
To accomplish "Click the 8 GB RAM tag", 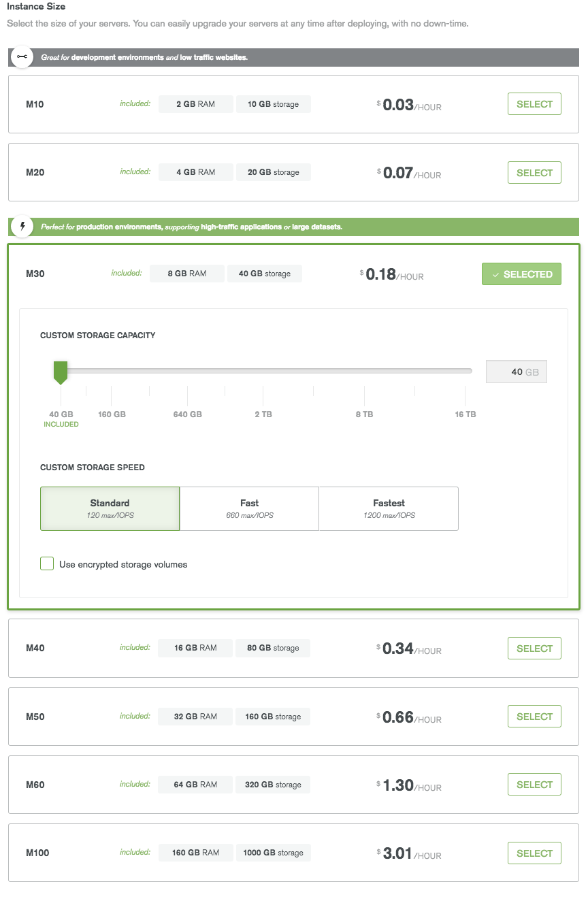I will (187, 274).
